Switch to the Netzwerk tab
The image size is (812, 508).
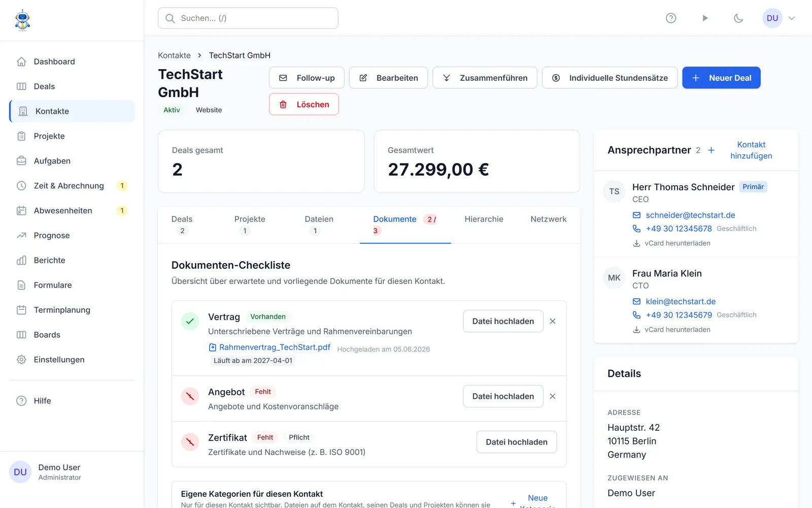(549, 219)
